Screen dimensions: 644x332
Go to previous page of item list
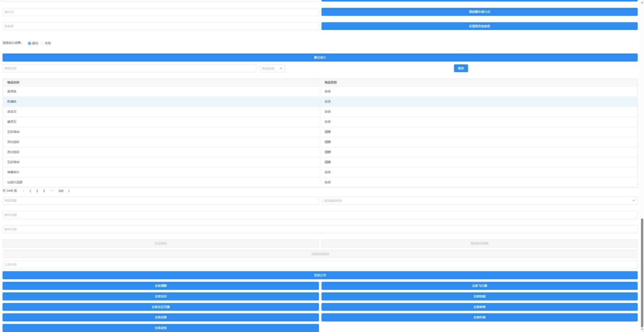click(x=23, y=191)
